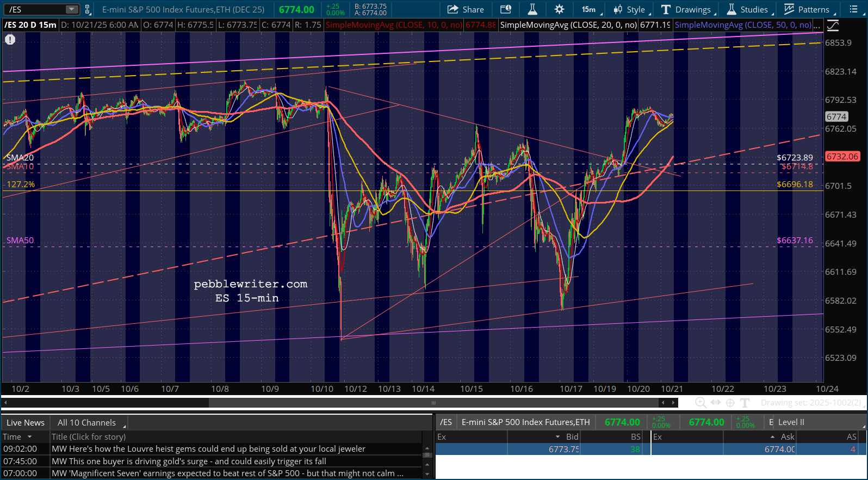Click the news list scroll up arrow

click(x=427, y=448)
